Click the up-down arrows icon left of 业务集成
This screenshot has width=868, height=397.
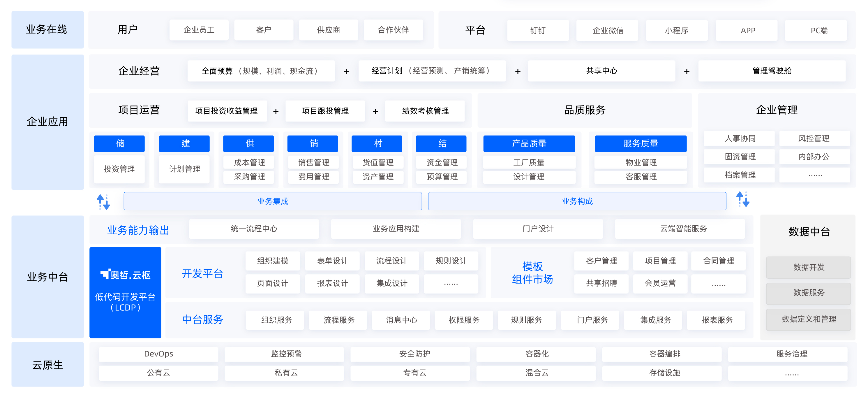click(x=103, y=202)
